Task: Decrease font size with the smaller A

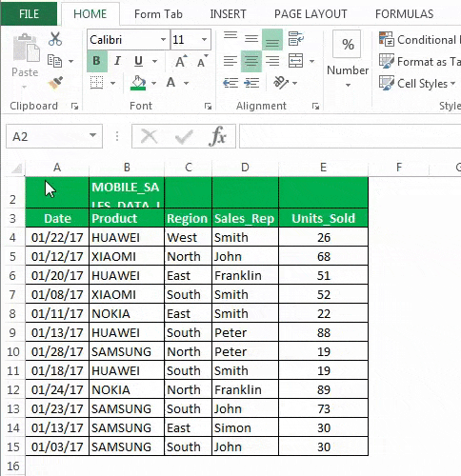Action: coord(202,61)
